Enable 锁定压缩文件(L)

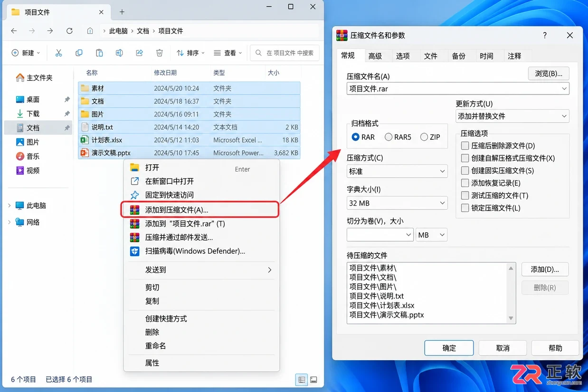[491, 208]
